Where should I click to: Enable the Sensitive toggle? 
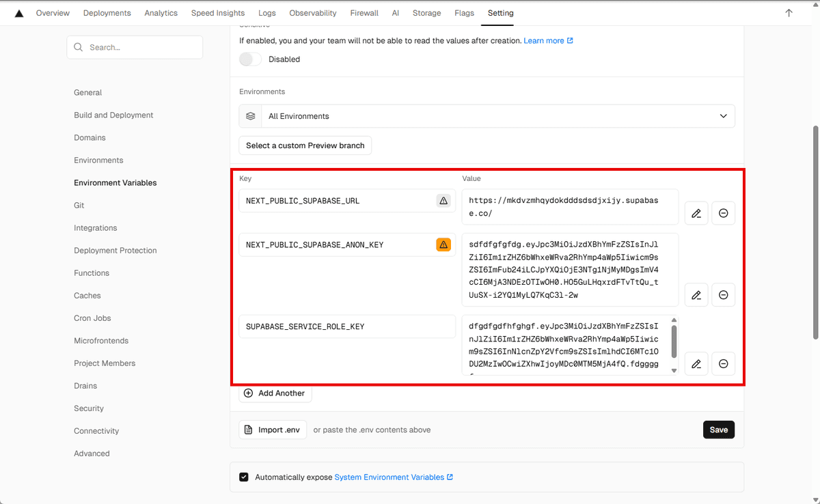250,59
